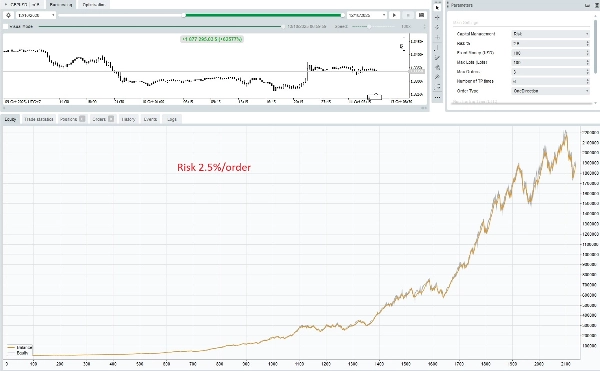Click the right handle of date range slider
This screenshot has width=600, height=371.
342,15
